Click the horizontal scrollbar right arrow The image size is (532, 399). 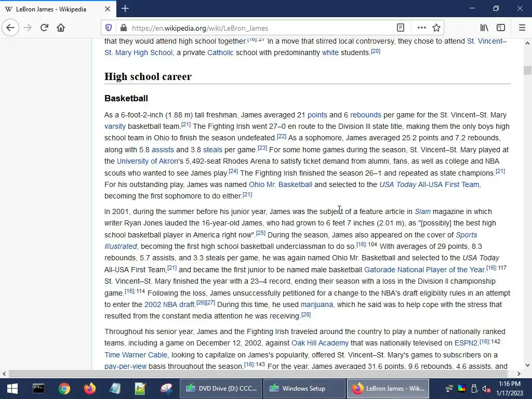(x=518, y=374)
